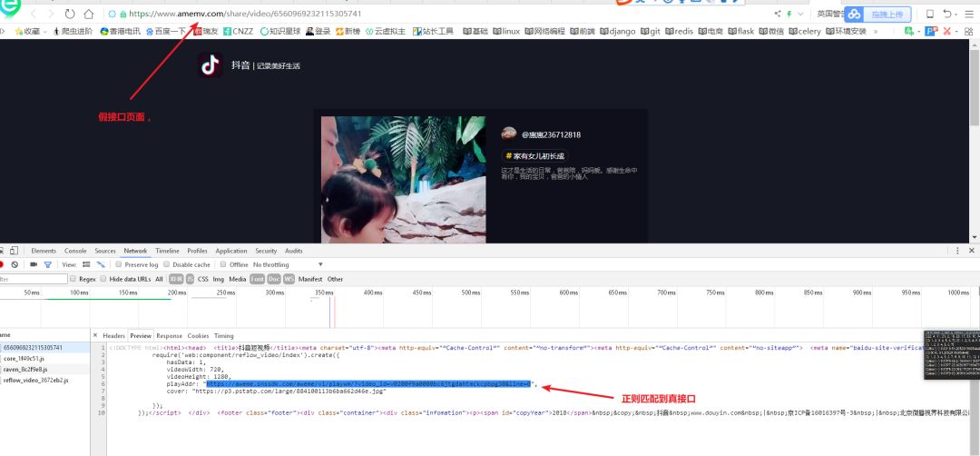Toggle the JS filter chip
The height and width of the screenshot is (456, 980).
(x=190, y=279)
